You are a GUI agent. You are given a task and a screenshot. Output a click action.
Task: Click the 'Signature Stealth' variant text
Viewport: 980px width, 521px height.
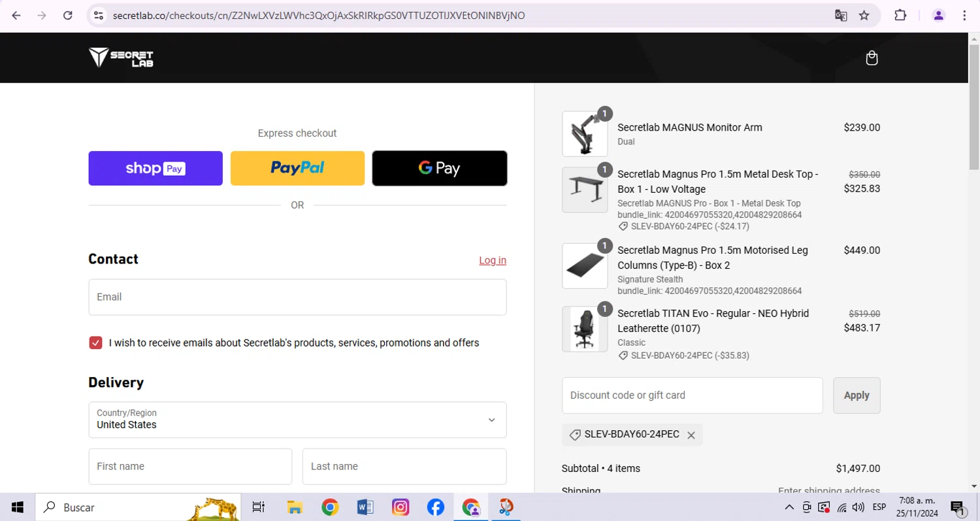click(x=650, y=279)
